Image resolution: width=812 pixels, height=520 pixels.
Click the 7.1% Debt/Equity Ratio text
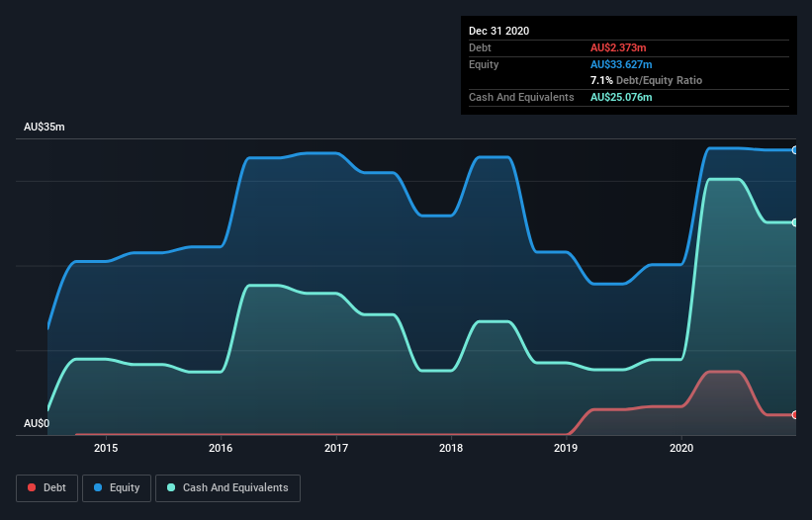[646, 80]
